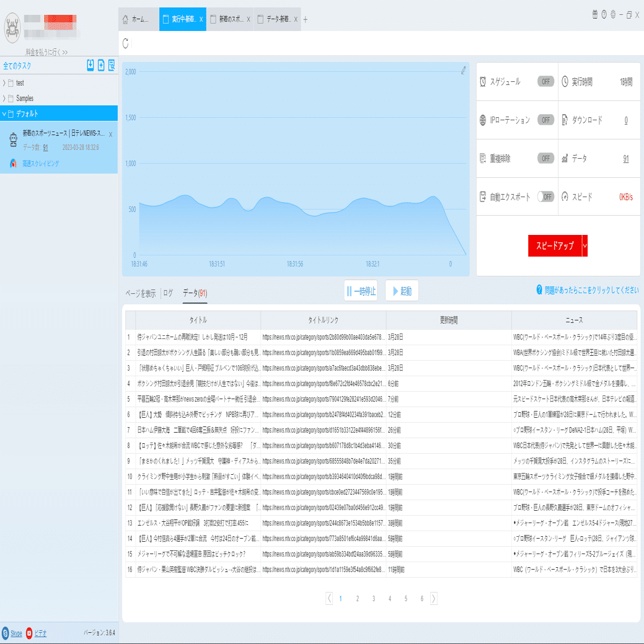
Task: Toggle the IPローテーション OFF switch
Action: pyautogui.click(x=545, y=120)
